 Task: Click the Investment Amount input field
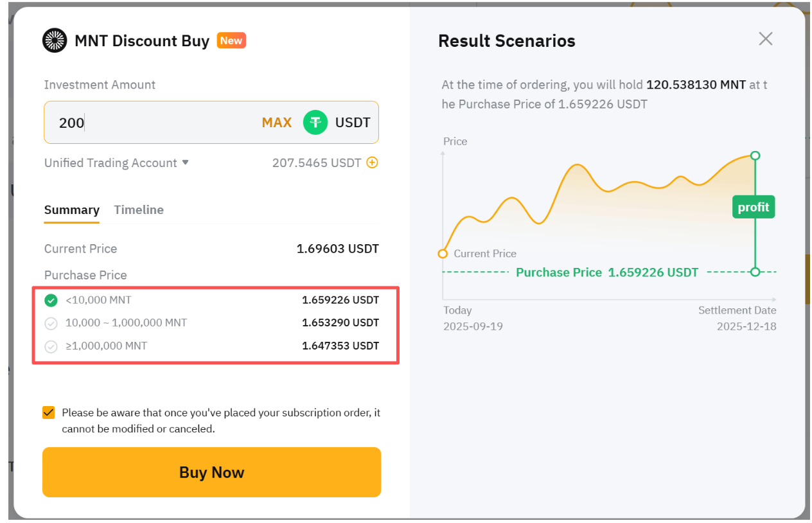[154, 122]
